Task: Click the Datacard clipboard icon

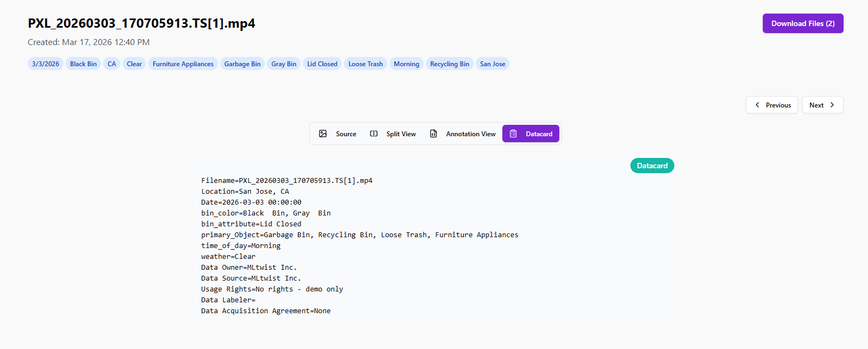Action: [513, 134]
